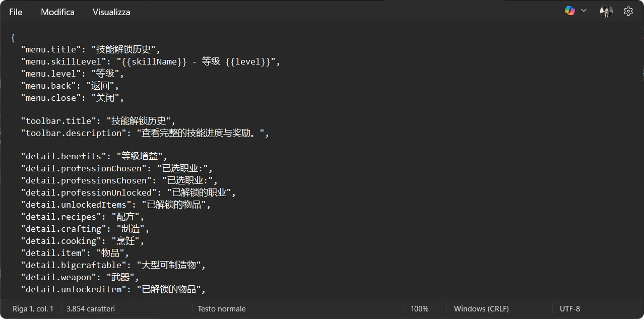Open Notepad settings via the gear icon

point(628,11)
